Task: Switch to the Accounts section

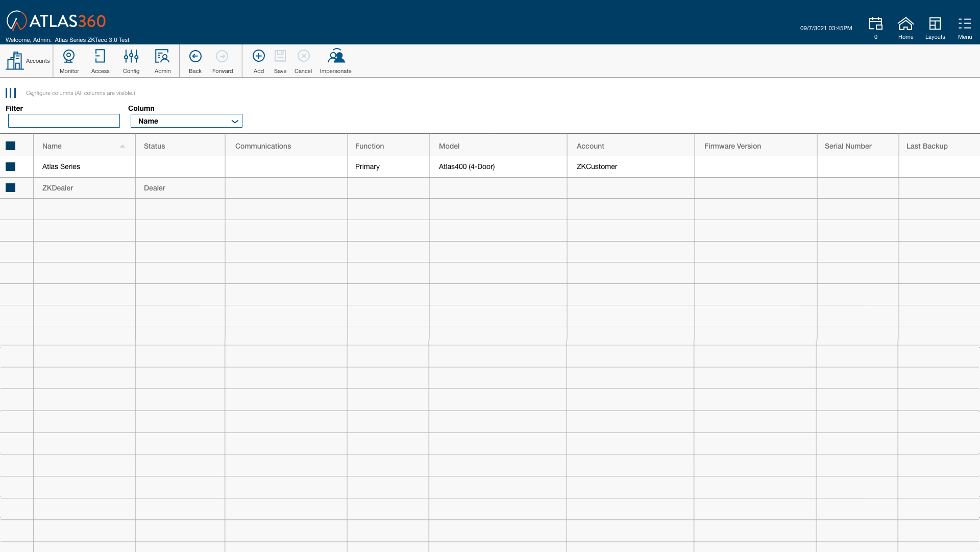Action: point(27,60)
